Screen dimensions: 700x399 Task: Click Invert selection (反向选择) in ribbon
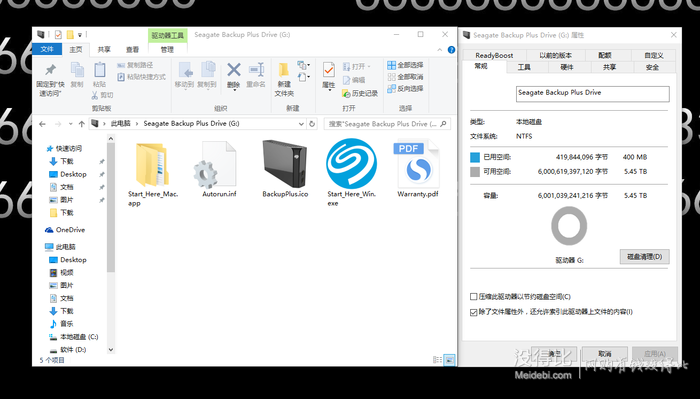point(405,88)
